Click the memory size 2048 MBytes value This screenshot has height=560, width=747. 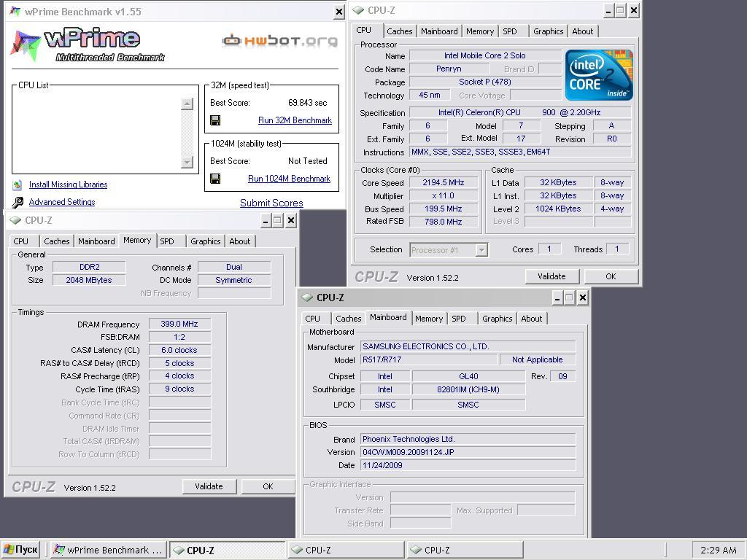(x=89, y=280)
